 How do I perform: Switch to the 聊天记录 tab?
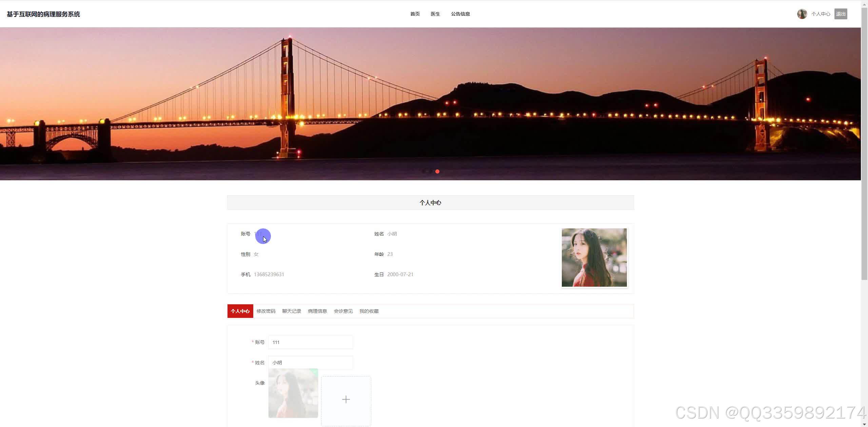point(292,311)
